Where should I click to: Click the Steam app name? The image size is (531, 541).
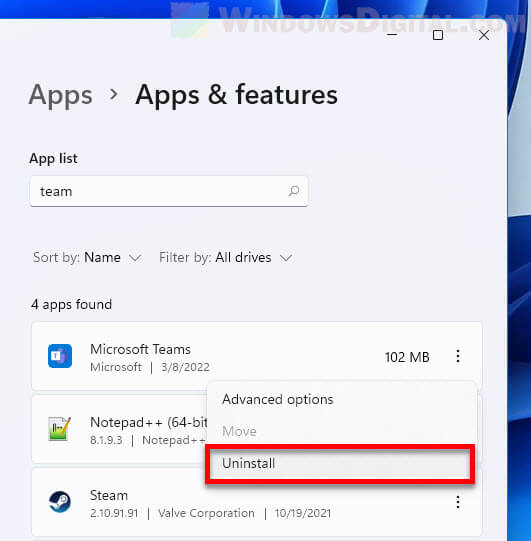coord(109,495)
